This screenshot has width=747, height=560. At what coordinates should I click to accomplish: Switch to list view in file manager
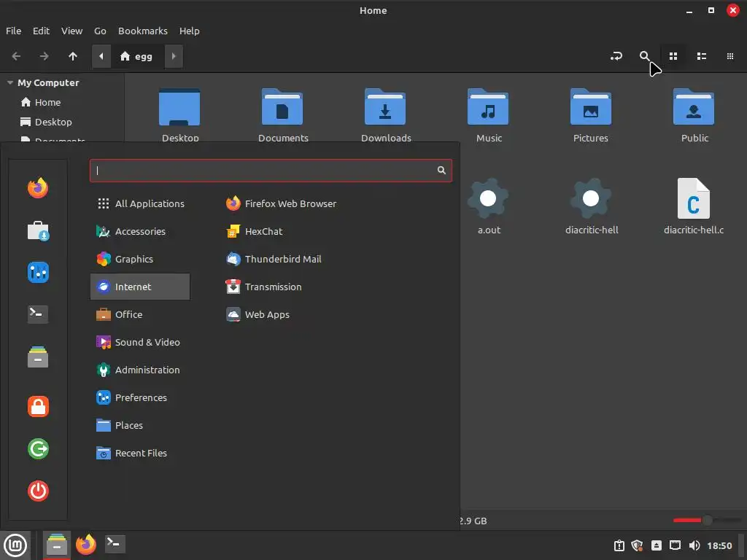[701, 56]
